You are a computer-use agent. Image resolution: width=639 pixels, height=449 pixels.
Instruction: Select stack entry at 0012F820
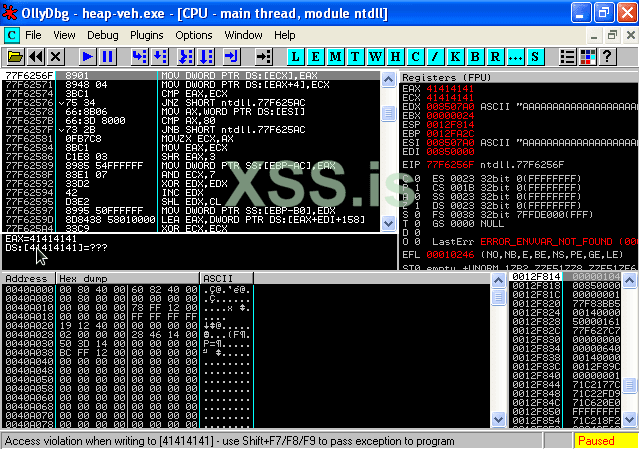pyautogui.click(x=566, y=304)
